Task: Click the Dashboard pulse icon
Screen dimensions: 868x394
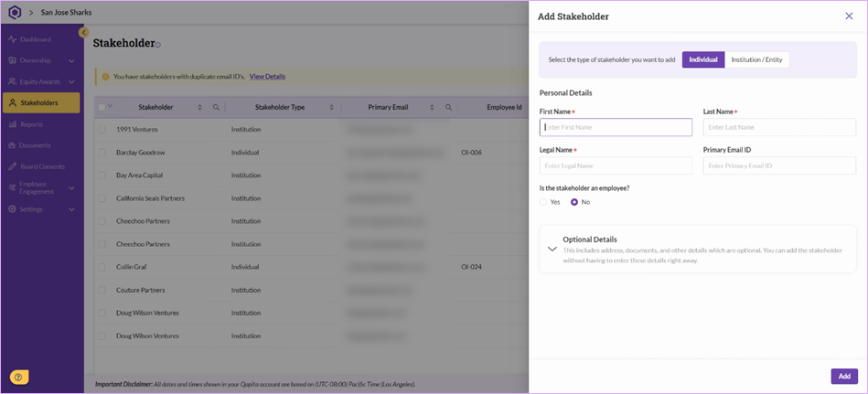Action: coord(13,39)
